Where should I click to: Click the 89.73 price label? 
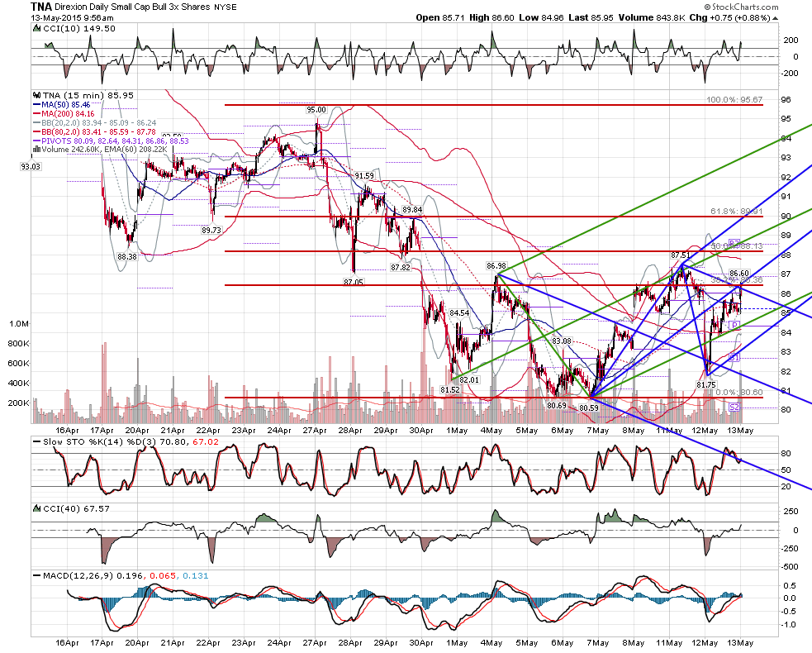[211, 230]
